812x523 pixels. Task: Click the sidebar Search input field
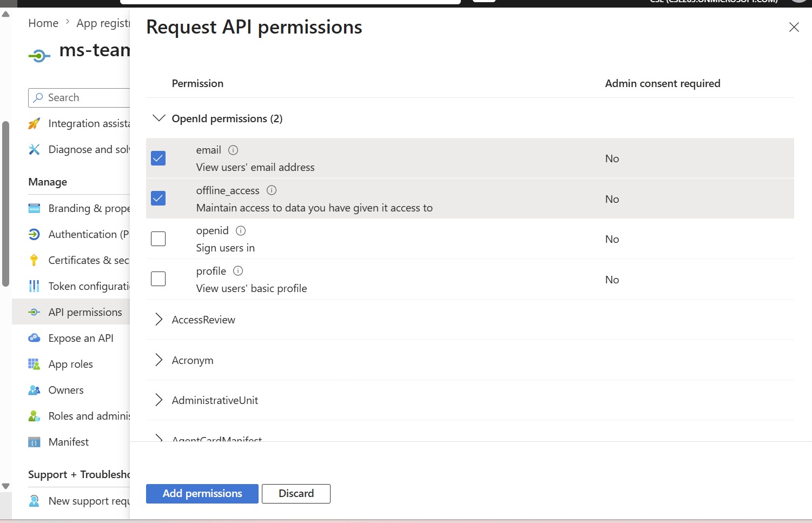(x=79, y=97)
